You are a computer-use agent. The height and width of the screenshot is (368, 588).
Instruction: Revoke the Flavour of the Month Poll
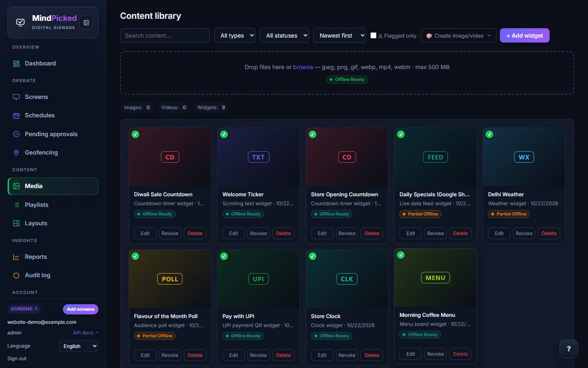pyautogui.click(x=170, y=355)
